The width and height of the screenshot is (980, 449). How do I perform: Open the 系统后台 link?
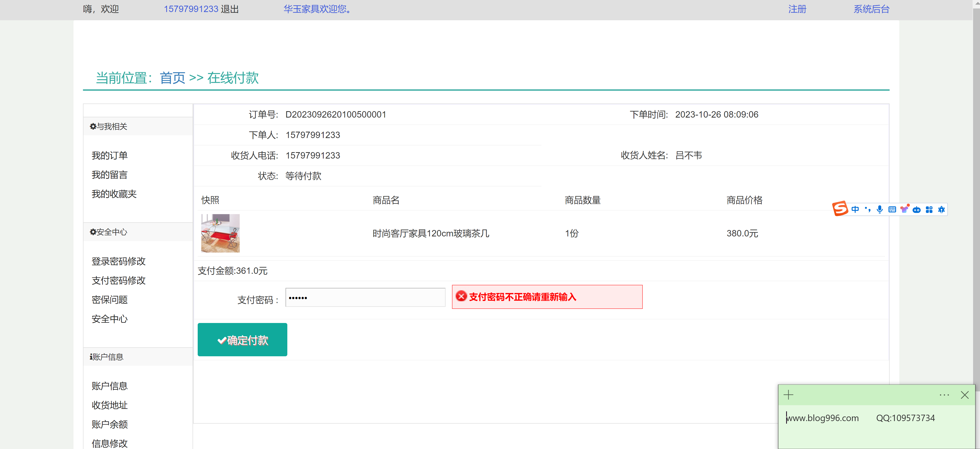click(x=872, y=9)
